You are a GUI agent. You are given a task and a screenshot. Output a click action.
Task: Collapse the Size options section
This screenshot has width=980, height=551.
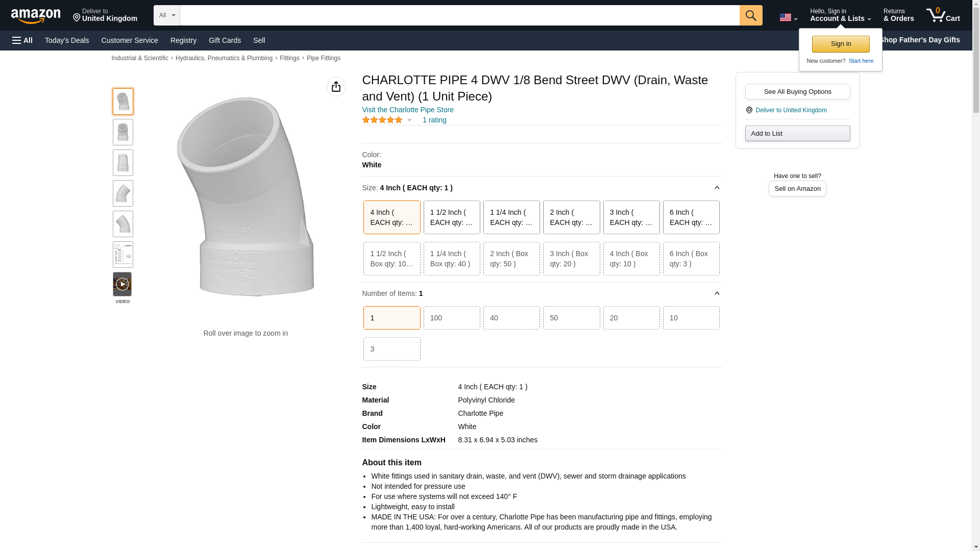[717, 188]
